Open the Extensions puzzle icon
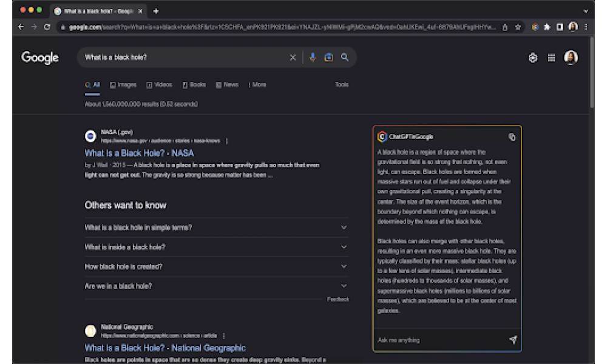Viewport: 607px width, 364px height. (547, 27)
